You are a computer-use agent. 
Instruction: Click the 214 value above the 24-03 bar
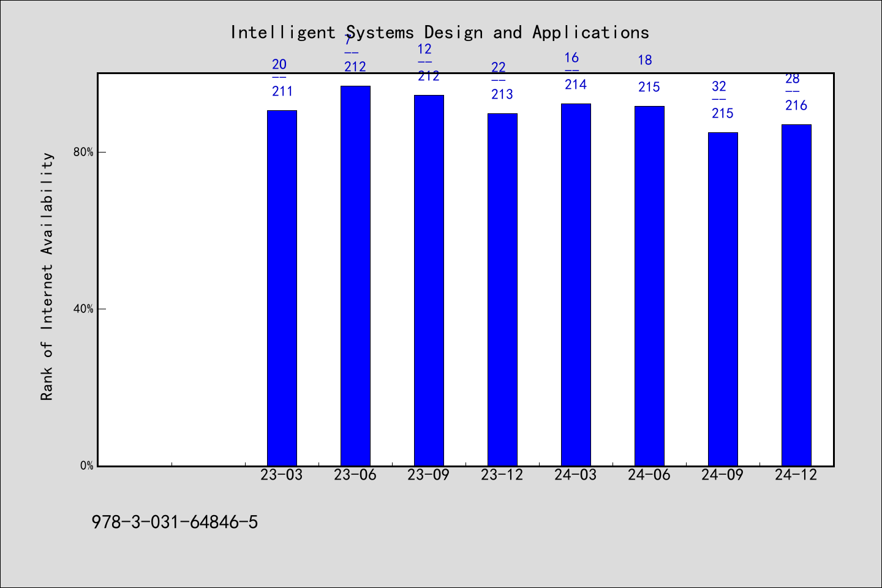pyautogui.click(x=576, y=85)
